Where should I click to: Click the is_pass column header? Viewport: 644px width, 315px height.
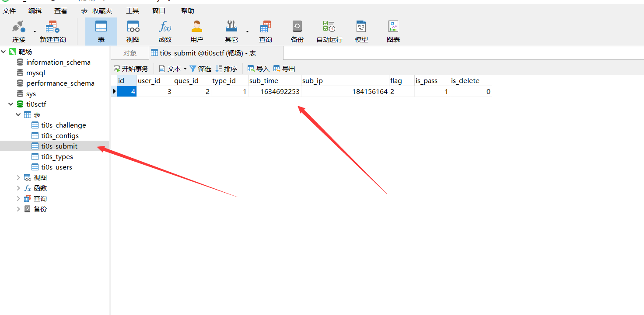click(x=432, y=81)
